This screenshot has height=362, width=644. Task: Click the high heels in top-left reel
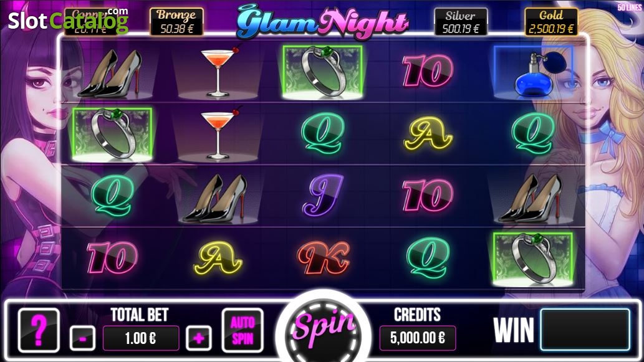[x=112, y=74]
